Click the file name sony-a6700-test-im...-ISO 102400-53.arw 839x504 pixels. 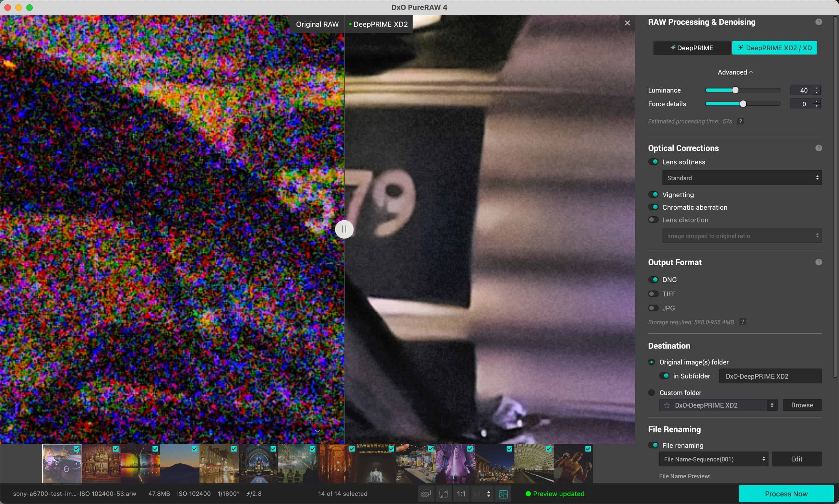(74, 493)
